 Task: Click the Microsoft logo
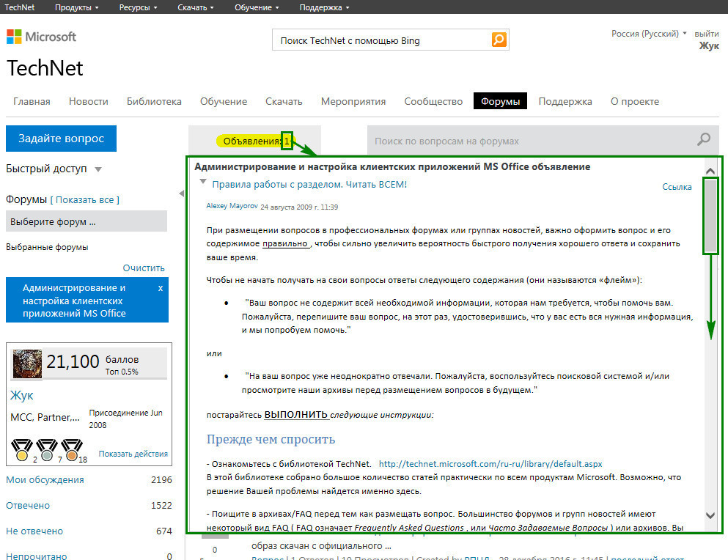pos(41,37)
